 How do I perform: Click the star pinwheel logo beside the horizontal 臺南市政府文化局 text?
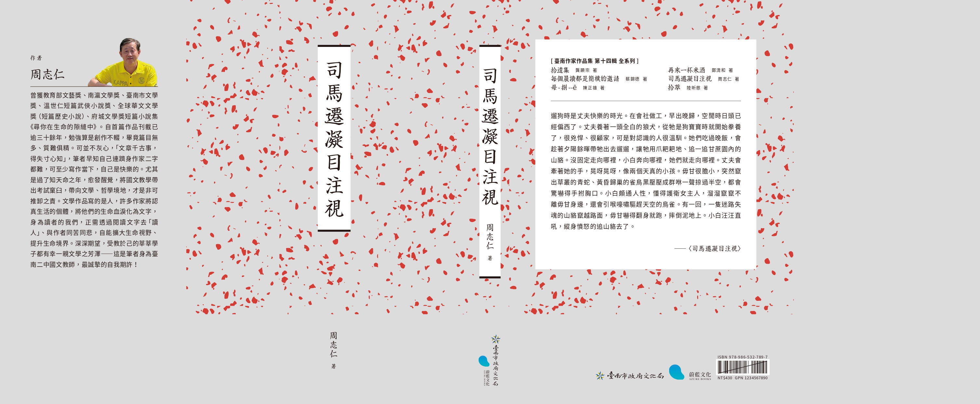pyautogui.click(x=600, y=376)
